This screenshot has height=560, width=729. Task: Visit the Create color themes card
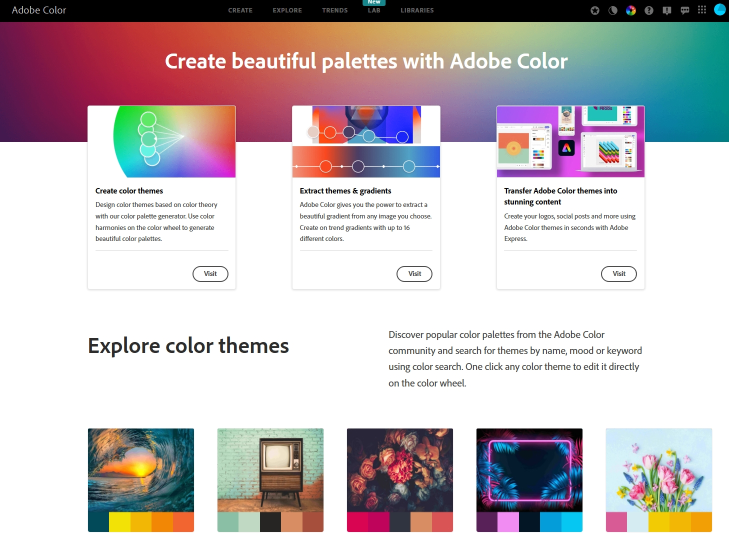tap(210, 274)
